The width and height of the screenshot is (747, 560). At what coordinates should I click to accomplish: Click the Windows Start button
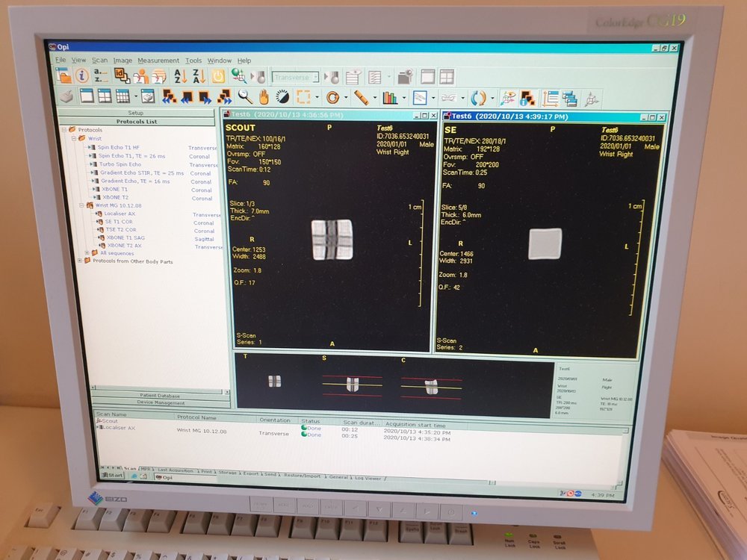113,475
